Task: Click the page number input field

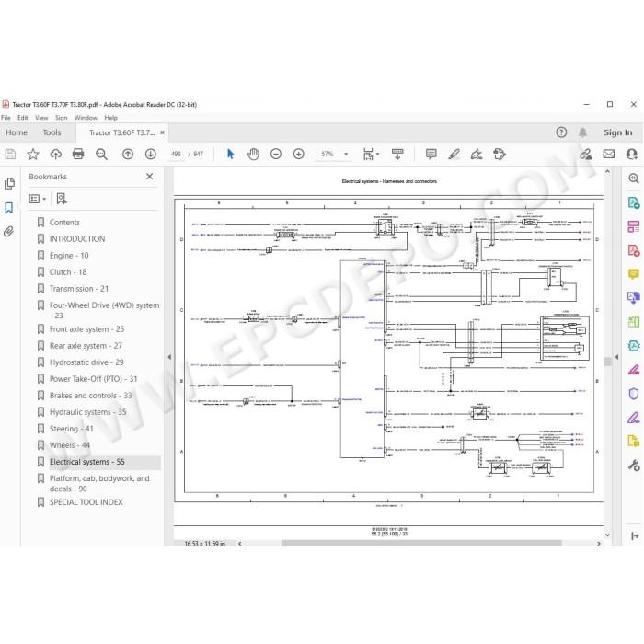Action: pyautogui.click(x=176, y=154)
